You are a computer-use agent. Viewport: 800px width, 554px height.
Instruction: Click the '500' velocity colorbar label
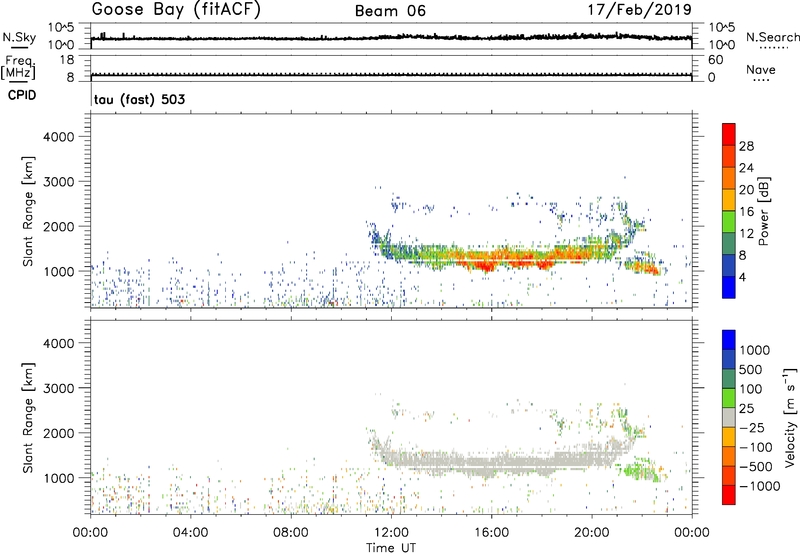point(752,369)
